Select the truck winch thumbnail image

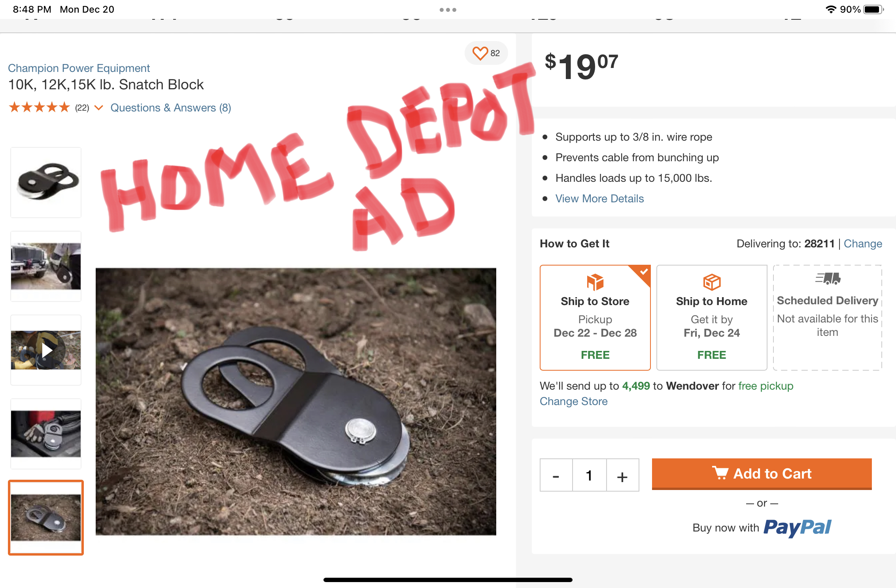tap(46, 266)
